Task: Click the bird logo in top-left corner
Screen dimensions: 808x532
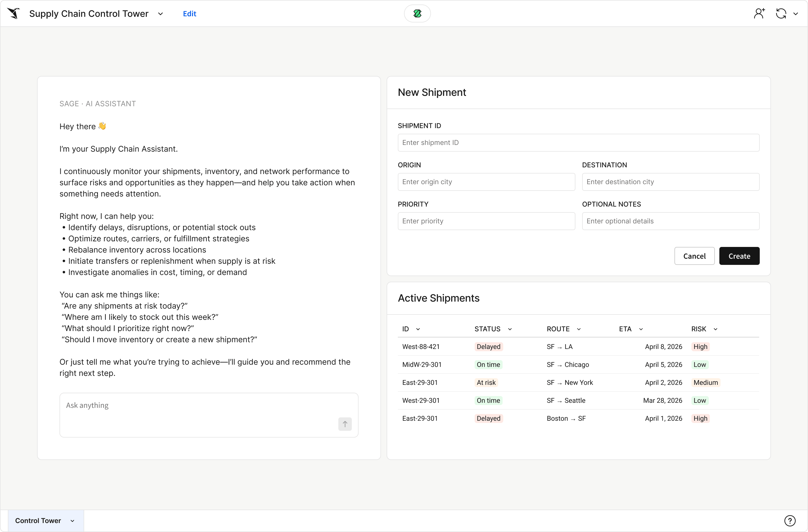Action: pyautogui.click(x=14, y=13)
